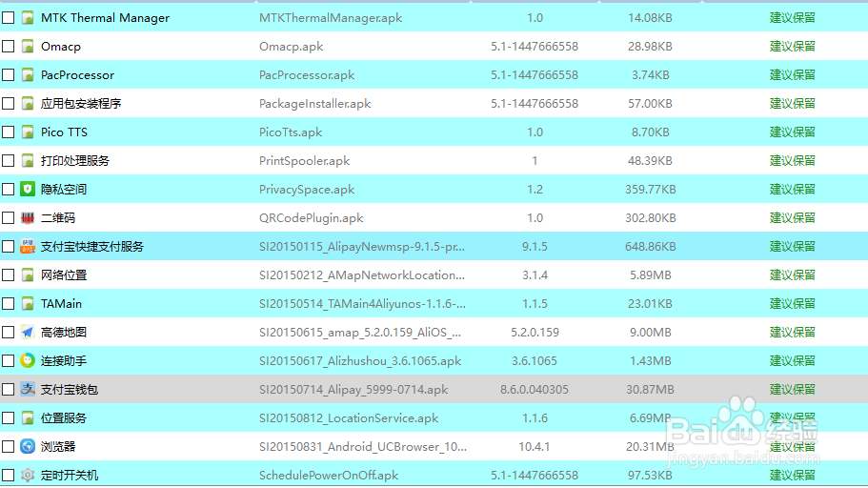Click QRCodePlugin.apk file name
Viewport: 868px width, 488px height.
click(312, 218)
